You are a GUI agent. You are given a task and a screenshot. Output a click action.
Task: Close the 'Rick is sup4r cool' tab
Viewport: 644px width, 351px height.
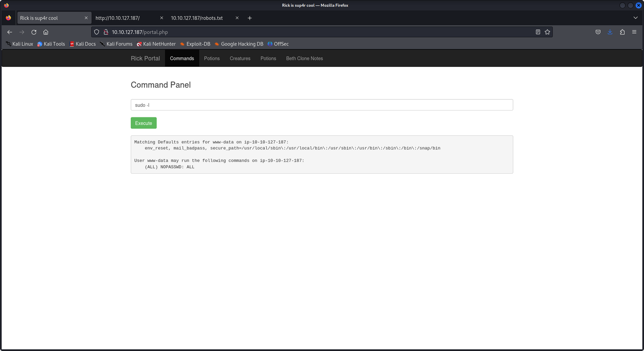pos(86,18)
